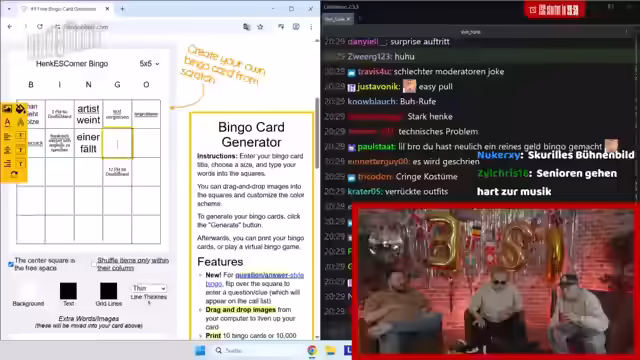The height and width of the screenshot is (360, 640).
Task: Toggle center square is free space checkbox
Action: point(11,264)
